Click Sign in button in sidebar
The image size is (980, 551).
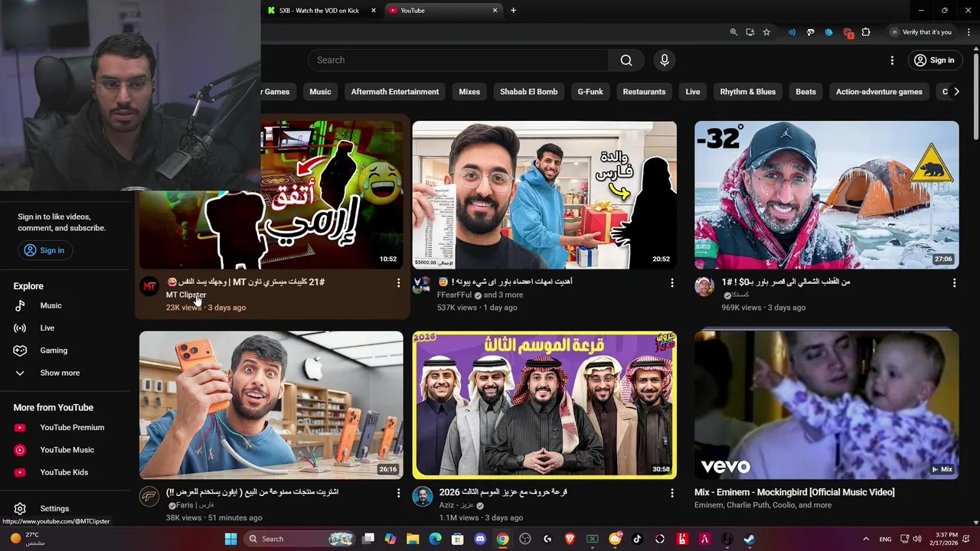[44, 250]
